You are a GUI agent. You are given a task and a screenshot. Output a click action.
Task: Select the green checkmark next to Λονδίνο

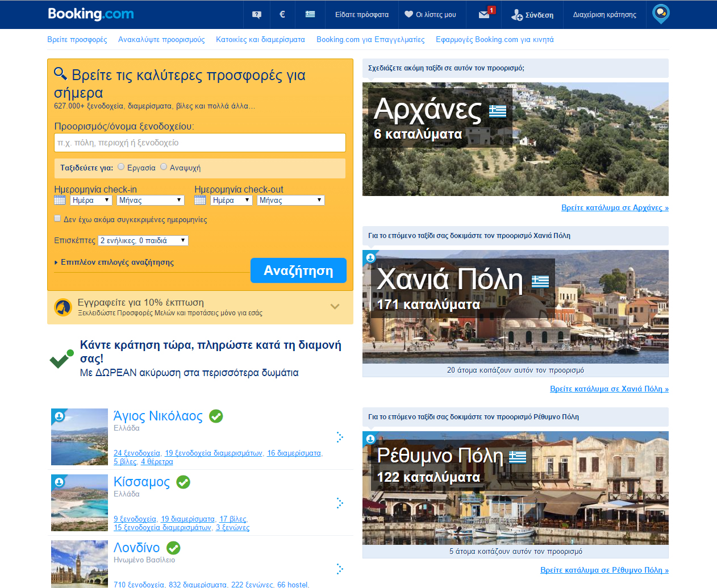pos(173,548)
